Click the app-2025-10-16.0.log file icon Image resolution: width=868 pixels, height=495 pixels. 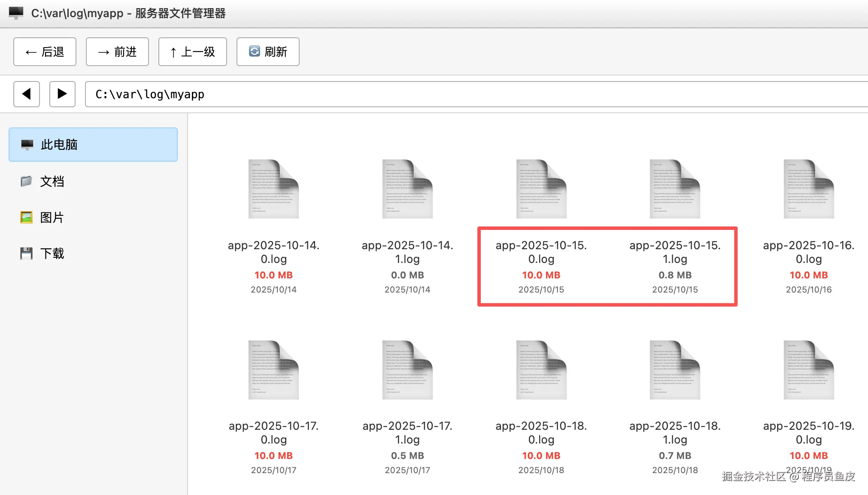tap(808, 189)
